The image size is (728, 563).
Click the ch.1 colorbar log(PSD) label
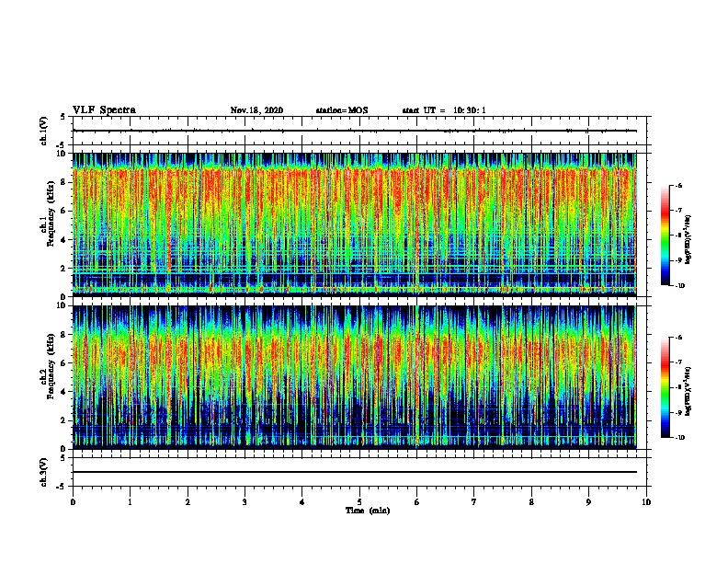coord(688,240)
